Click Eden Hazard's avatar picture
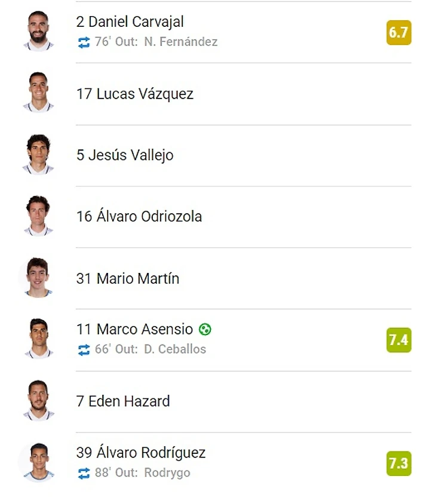Screen dimensions: 436x504 coord(38,400)
